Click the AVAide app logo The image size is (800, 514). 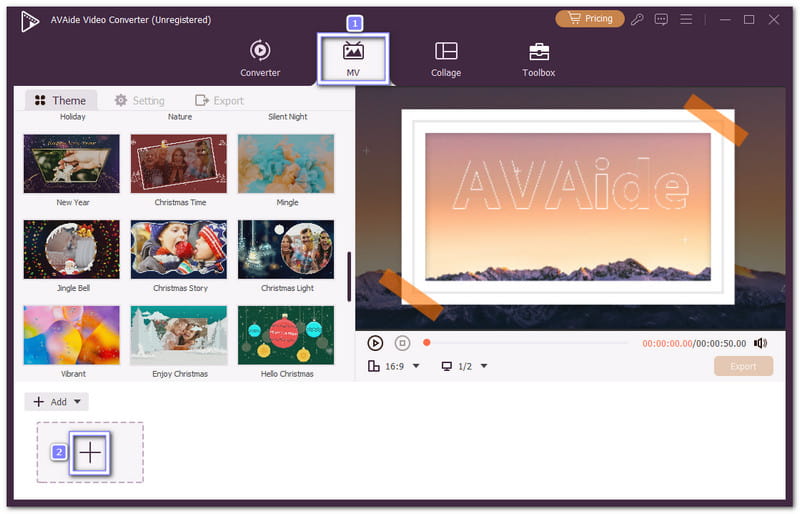coord(30,21)
